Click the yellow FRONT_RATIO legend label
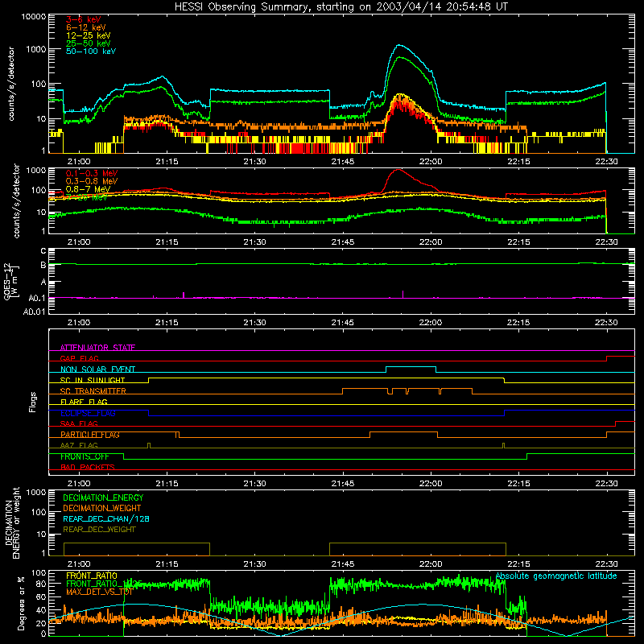The height and width of the screenshot is (644, 644). [92, 576]
